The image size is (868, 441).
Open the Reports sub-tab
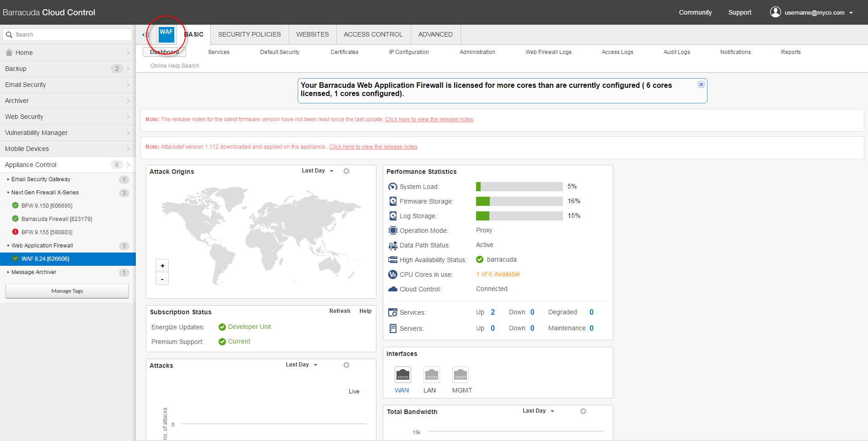tap(791, 52)
